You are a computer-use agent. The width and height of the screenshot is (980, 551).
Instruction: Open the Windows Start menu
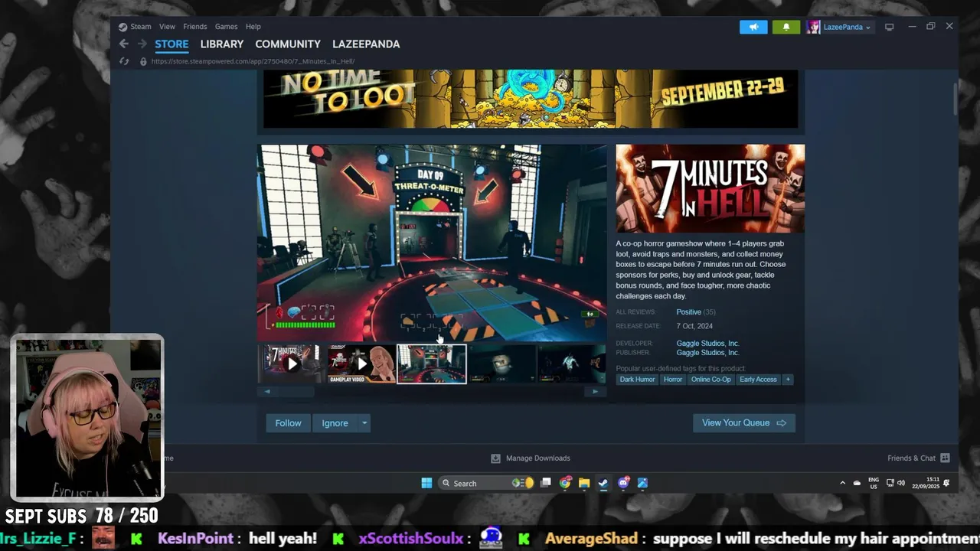(x=426, y=483)
